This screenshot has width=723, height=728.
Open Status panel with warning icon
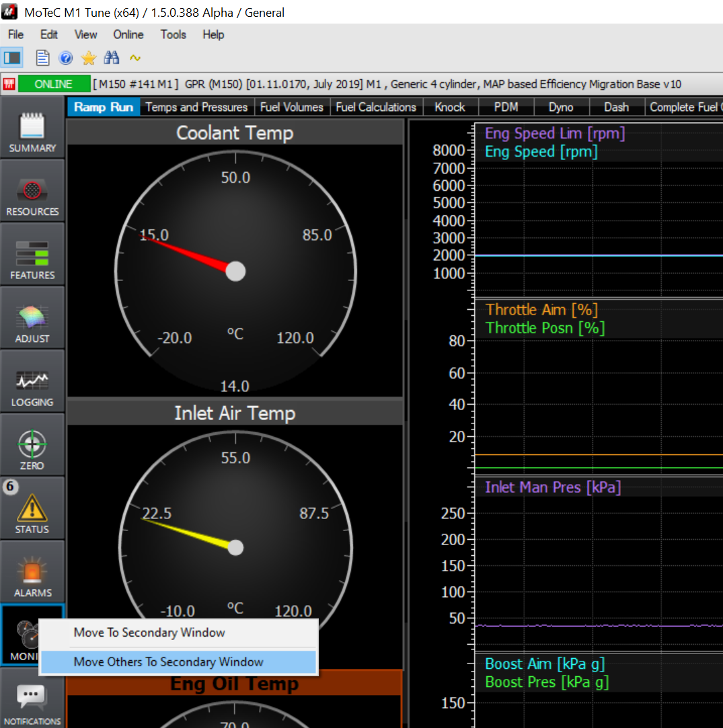point(32,509)
